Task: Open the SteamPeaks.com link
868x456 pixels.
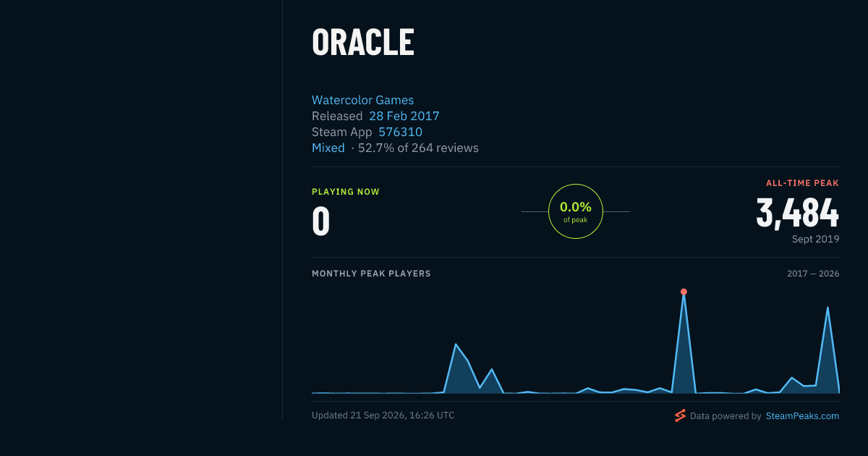Action: (x=802, y=416)
